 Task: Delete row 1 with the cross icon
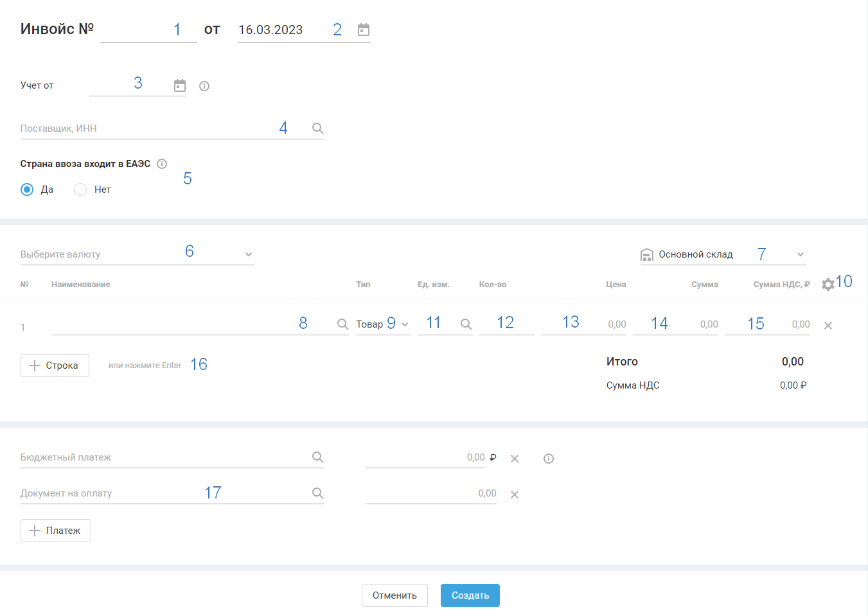point(828,326)
